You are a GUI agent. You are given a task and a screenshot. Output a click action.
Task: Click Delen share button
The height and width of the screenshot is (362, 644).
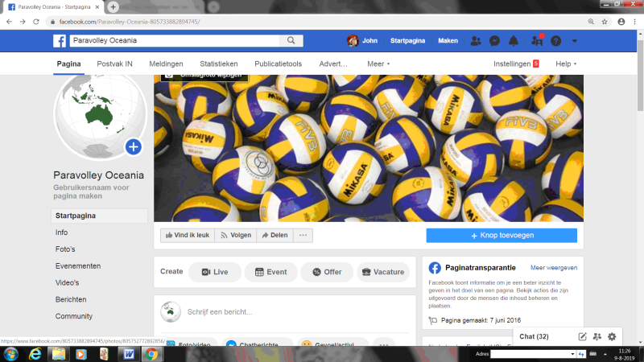(x=275, y=235)
